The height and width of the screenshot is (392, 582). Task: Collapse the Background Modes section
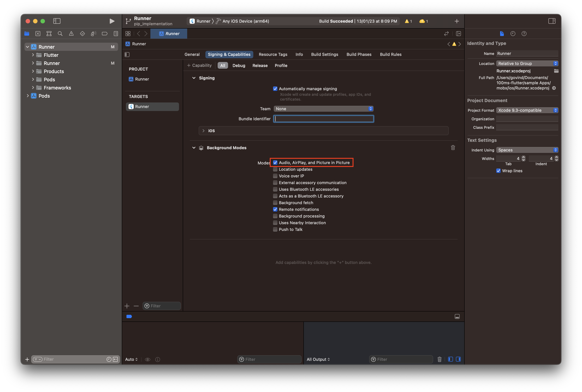[194, 148]
